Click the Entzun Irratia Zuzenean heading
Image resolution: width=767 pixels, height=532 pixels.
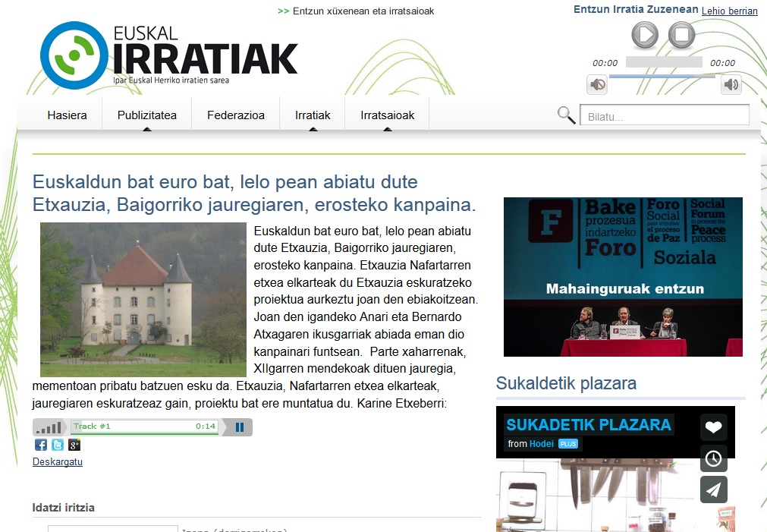636,9
